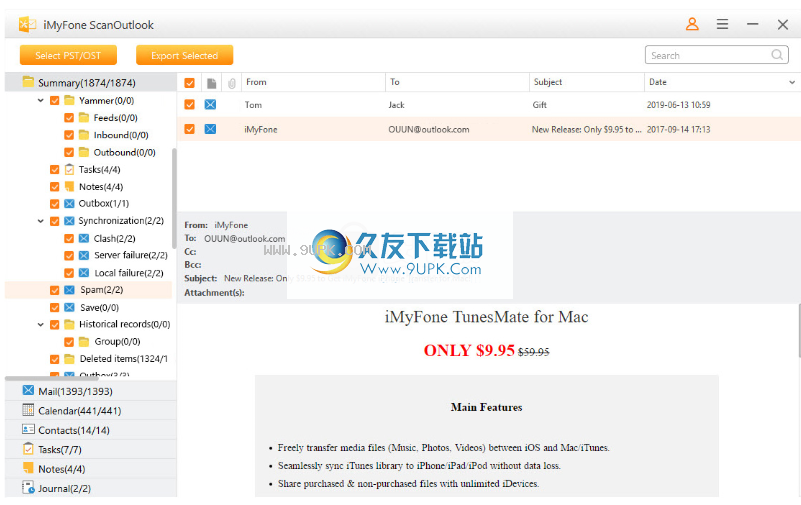Click the Feeds folder icon
Screen dimensions: 801x505
pyautogui.click(x=84, y=117)
